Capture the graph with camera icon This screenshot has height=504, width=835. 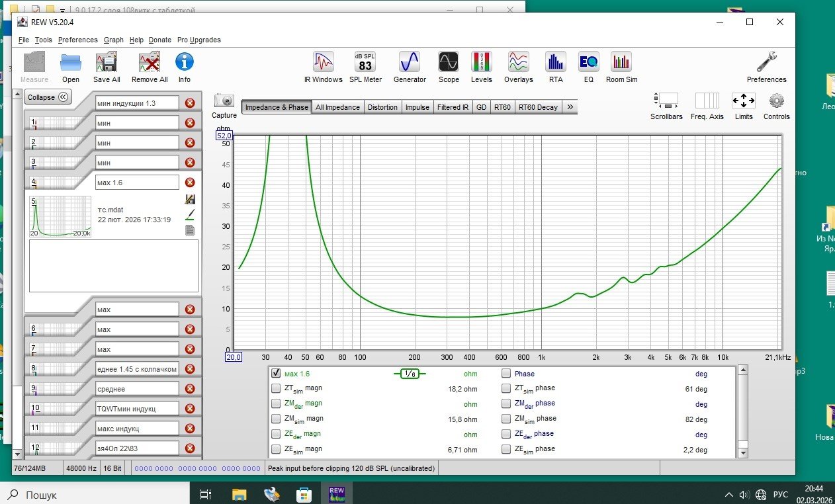click(224, 106)
